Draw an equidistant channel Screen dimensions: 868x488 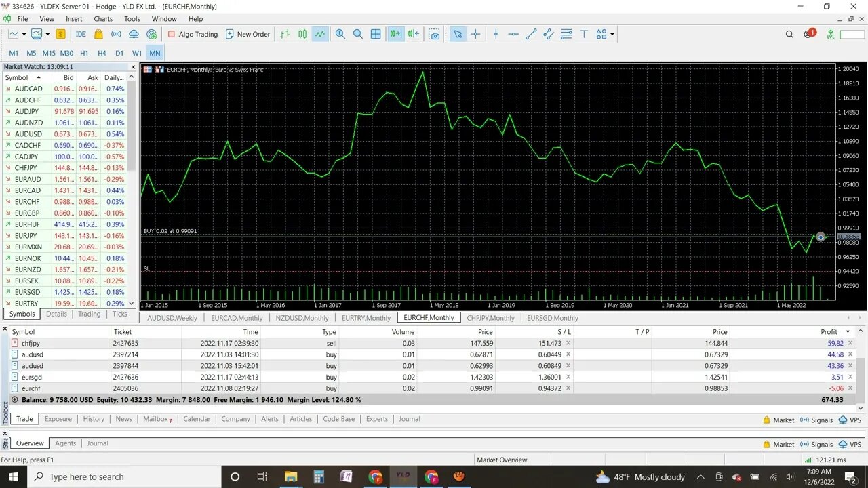[549, 34]
